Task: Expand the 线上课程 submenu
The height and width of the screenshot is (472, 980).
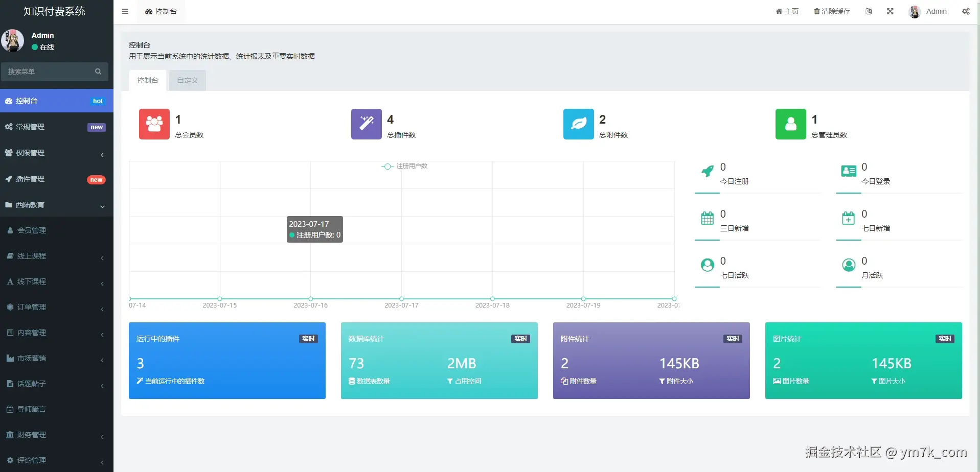Action: [57, 256]
